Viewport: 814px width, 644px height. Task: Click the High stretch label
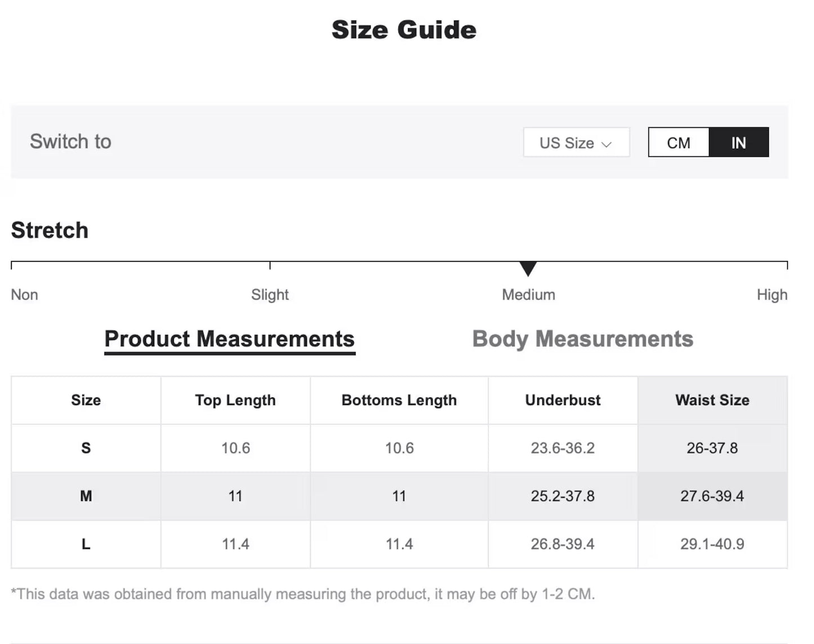pyautogui.click(x=772, y=295)
